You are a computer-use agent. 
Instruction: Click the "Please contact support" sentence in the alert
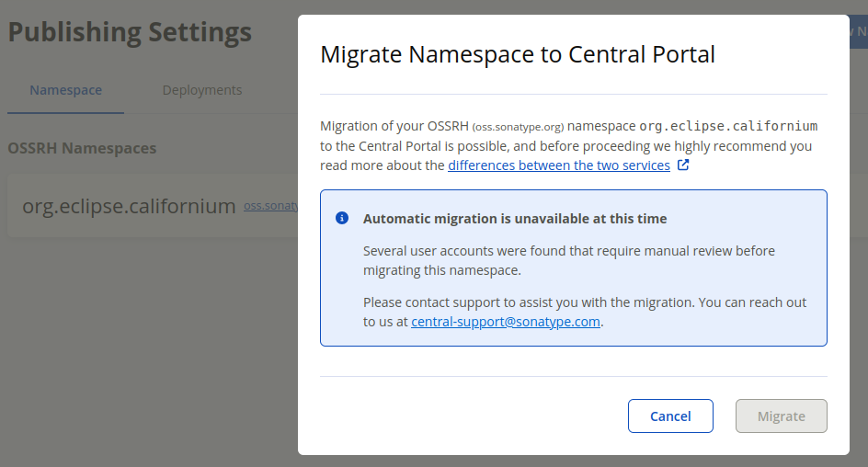[584, 302]
